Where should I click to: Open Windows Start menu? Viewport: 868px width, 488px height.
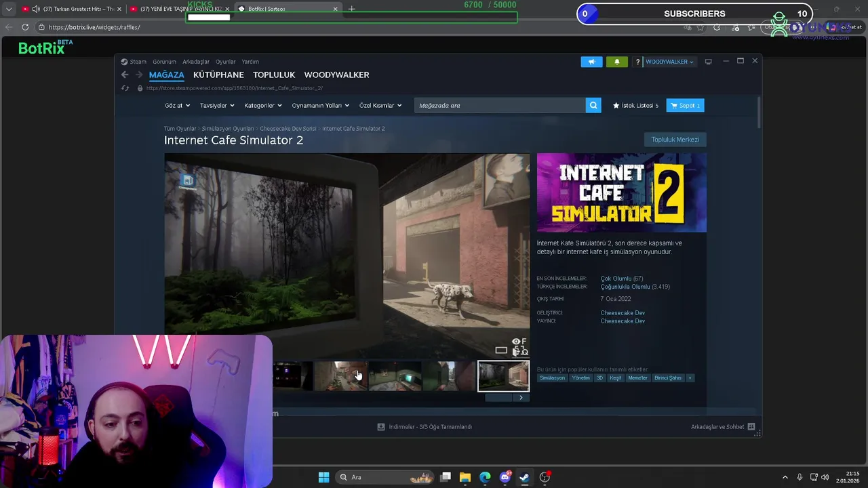click(323, 477)
